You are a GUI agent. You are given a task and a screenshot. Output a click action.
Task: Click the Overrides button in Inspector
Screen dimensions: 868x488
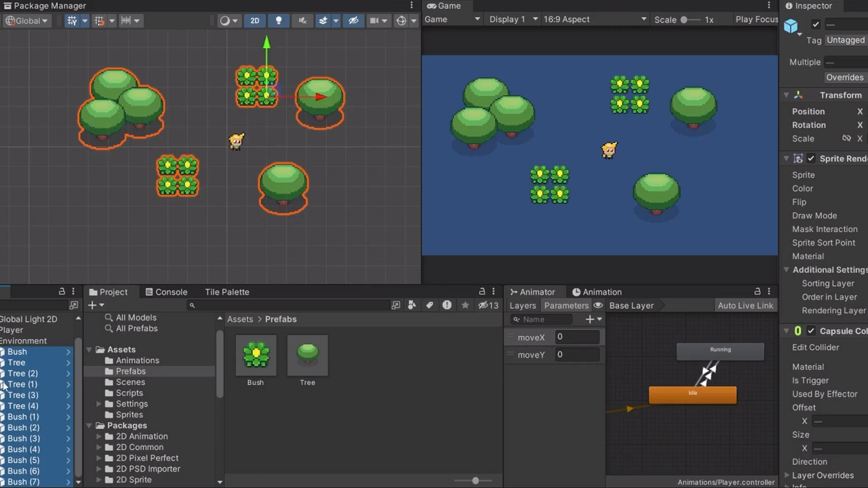(844, 77)
